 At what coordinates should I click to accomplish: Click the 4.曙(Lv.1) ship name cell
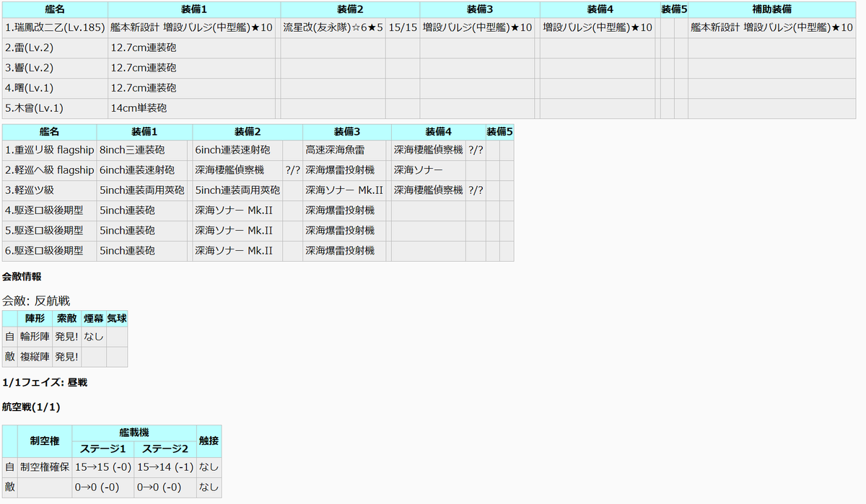click(55, 89)
